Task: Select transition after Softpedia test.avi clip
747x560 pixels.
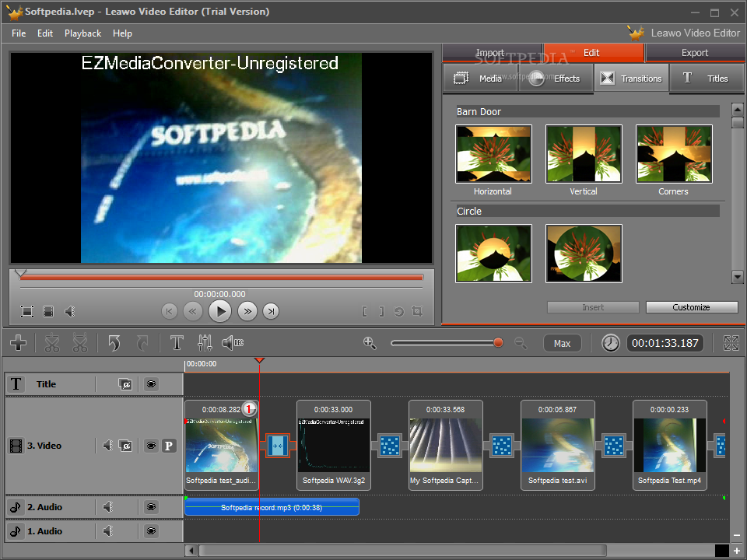Action: [x=614, y=446]
